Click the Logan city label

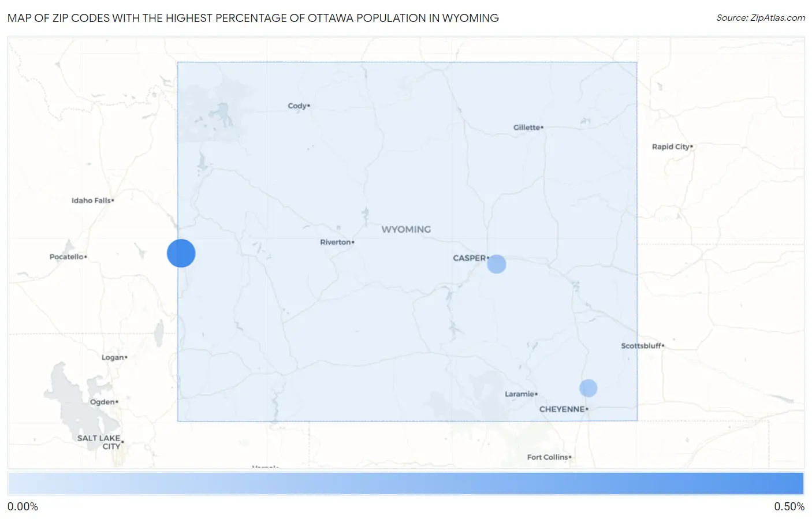[x=114, y=357]
